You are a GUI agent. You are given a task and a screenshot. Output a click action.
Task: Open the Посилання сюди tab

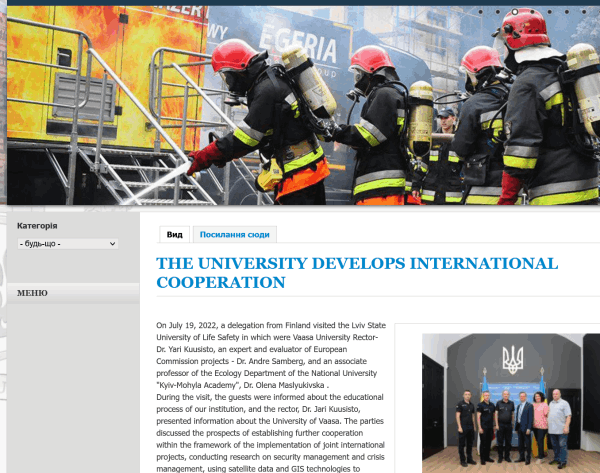[234, 235]
